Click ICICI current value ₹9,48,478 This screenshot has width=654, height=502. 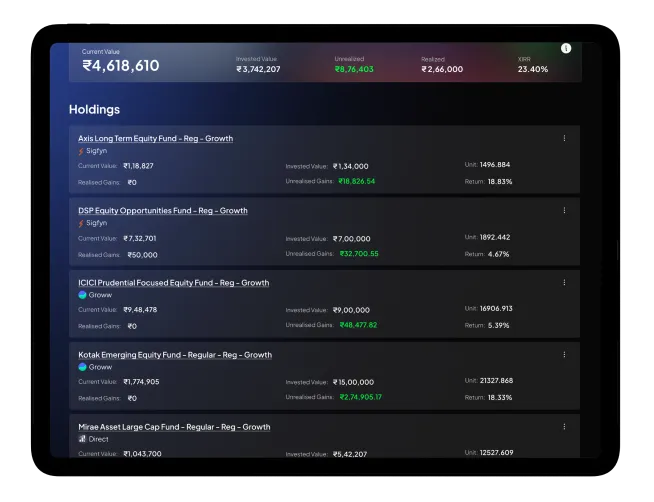pyautogui.click(x=140, y=310)
